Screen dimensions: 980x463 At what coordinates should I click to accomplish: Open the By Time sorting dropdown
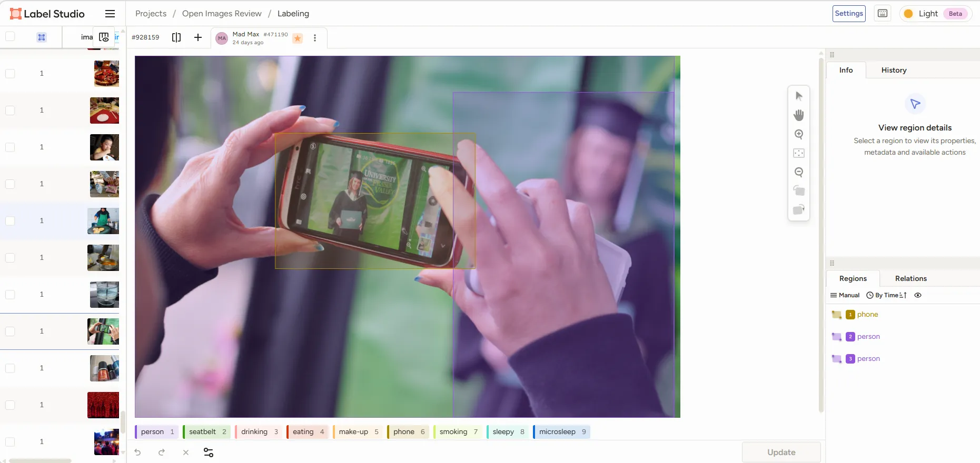tap(886, 295)
